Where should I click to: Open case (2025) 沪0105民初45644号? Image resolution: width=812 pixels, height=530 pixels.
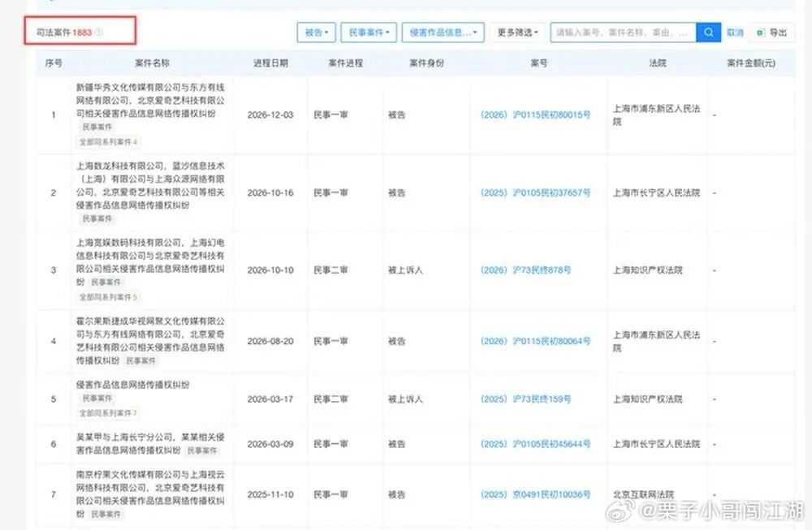pos(535,444)
